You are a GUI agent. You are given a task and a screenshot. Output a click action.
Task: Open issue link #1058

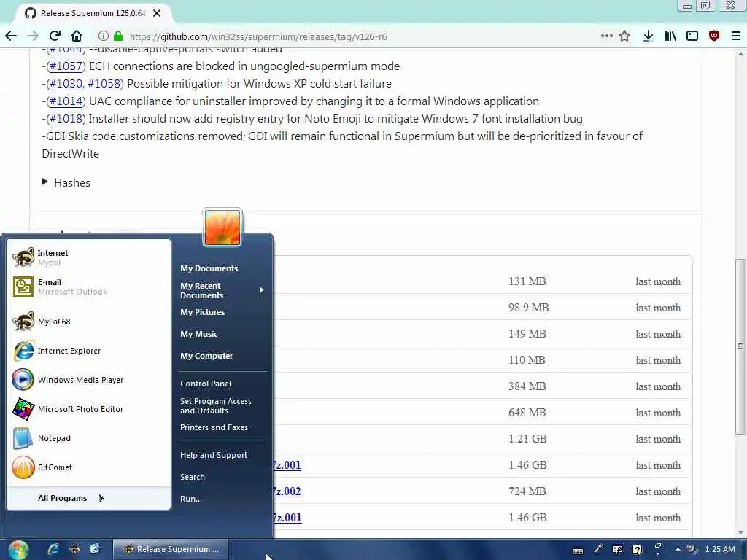click(104, 84)
